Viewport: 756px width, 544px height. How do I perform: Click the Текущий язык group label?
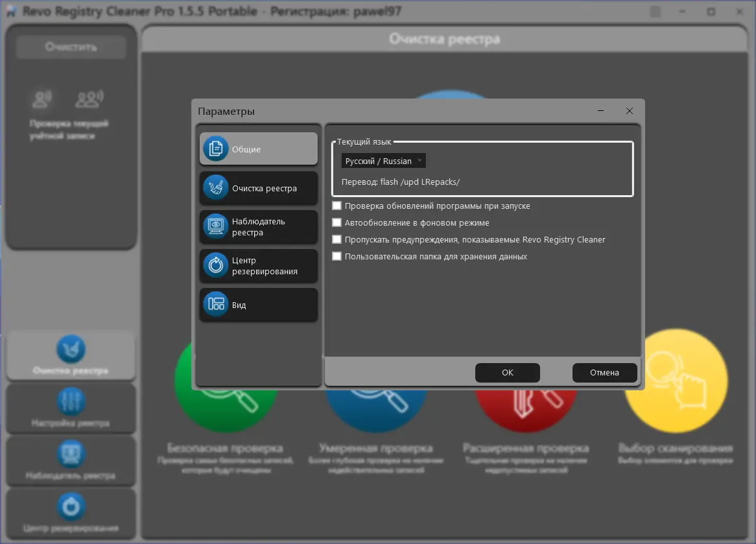(x=364, y=141)
